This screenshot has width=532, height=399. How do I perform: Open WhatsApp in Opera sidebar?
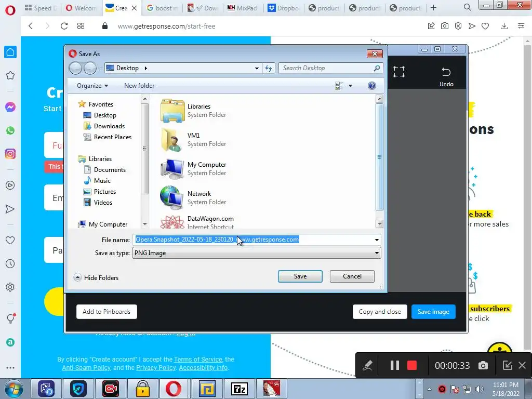[x=10, y=130]
